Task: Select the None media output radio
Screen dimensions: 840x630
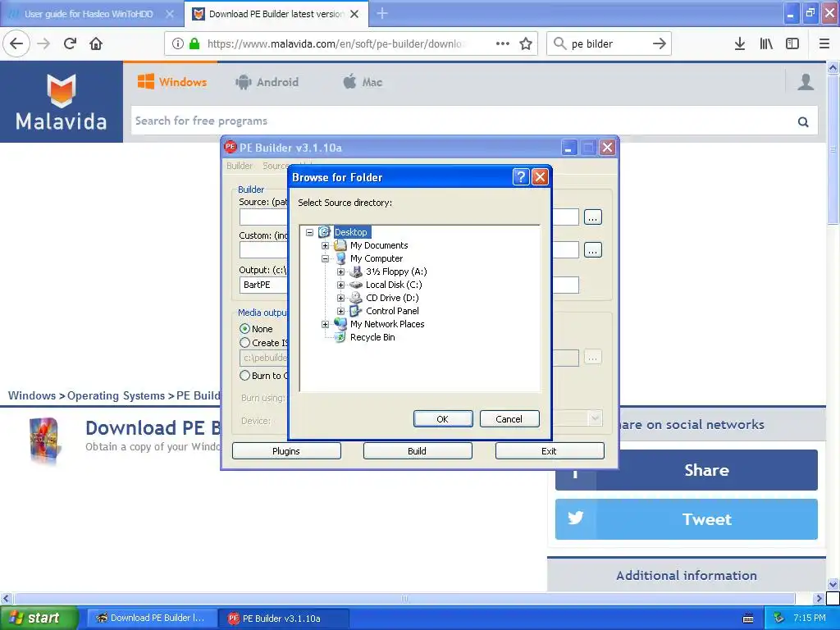Action: (x=244, y=328)
